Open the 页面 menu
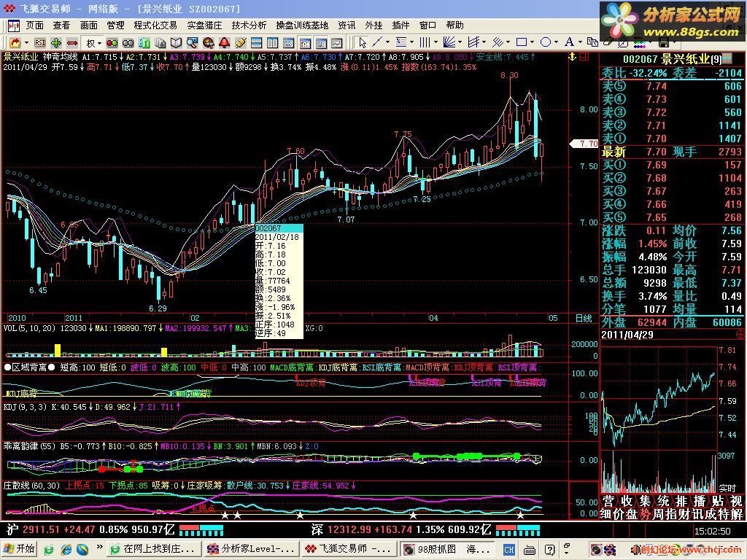 click(34, 26)
